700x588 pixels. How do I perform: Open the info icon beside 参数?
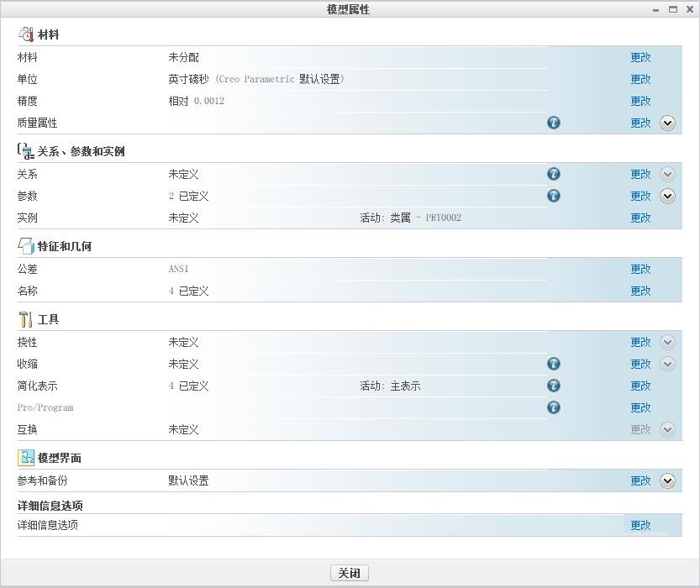tap(553, 196)
